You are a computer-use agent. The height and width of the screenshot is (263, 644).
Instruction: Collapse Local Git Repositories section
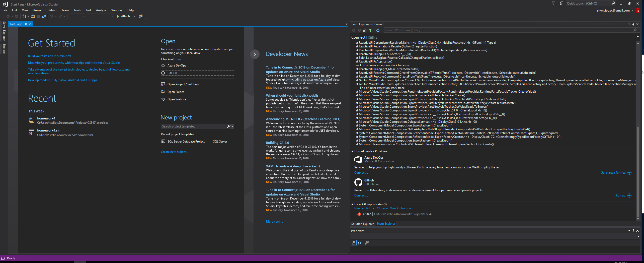(352, 204)
